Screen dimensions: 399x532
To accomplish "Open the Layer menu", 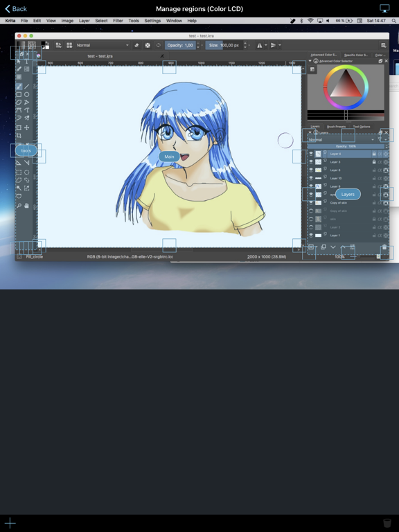I will tap(84, 21).
